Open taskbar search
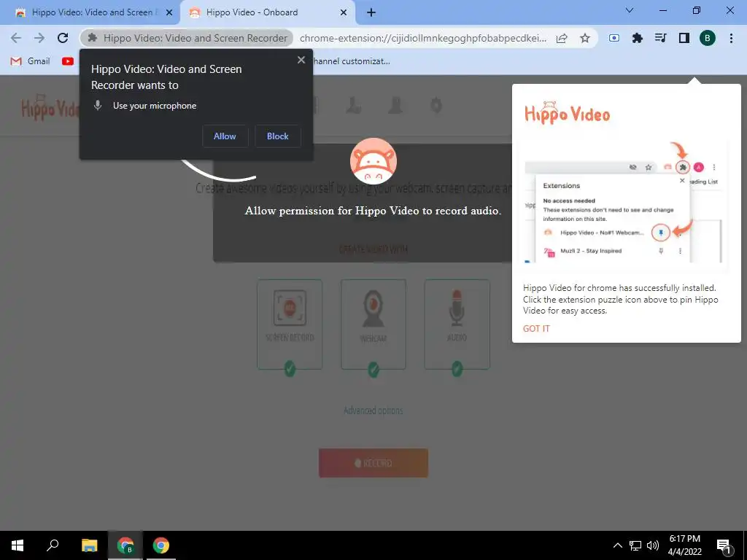This screenshot has width=747, height=560. 53,545
